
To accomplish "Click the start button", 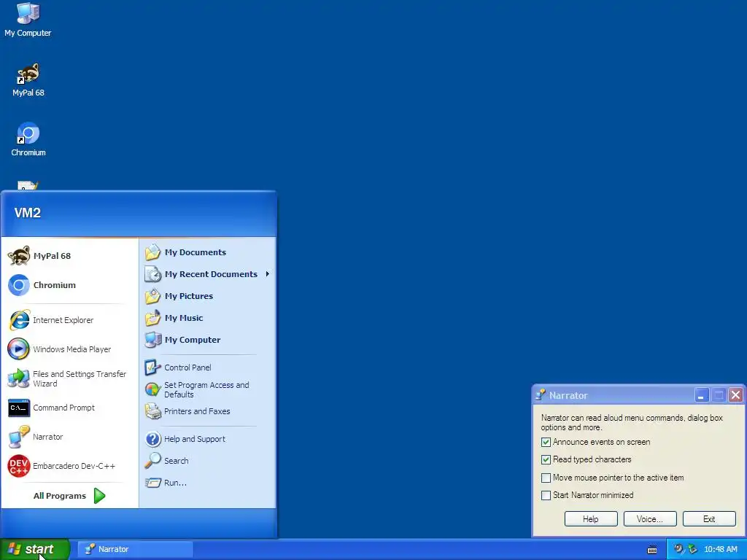I will [x=35, y=550].
